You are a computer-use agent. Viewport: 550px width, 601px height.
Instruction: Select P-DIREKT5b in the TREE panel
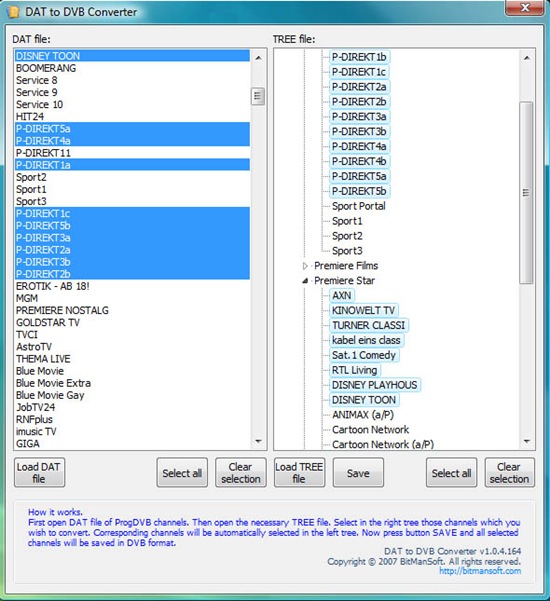[x=359, y=191]
